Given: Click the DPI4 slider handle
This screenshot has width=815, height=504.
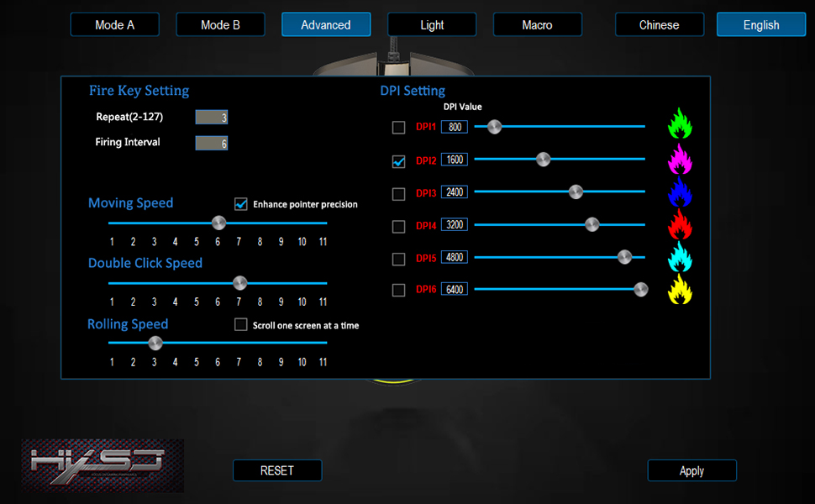Looking at the screenshot, I should click(x=592, y=224).
